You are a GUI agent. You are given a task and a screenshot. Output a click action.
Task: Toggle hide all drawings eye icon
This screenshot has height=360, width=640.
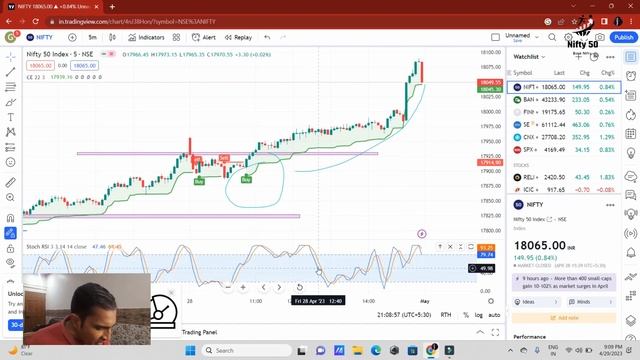point(11,263)
